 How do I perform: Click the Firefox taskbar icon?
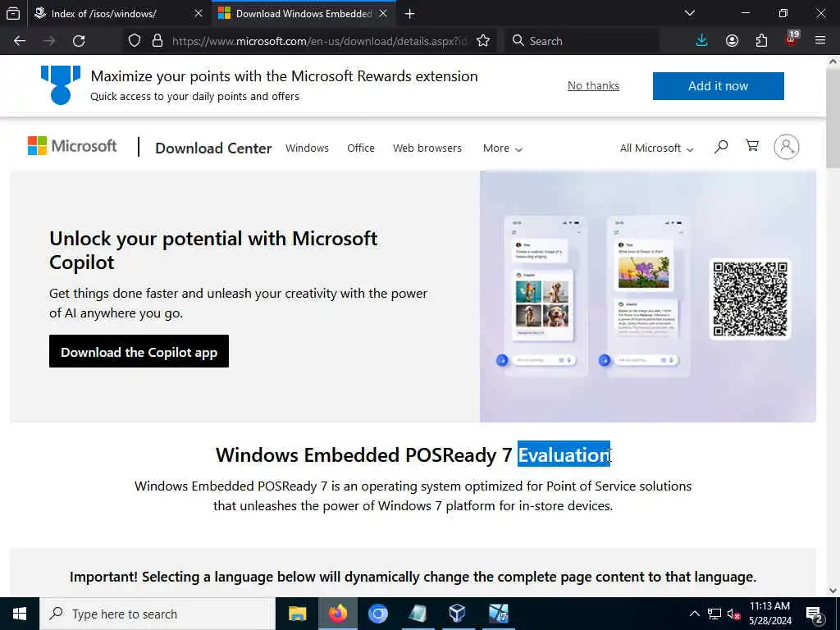point(337,614)
